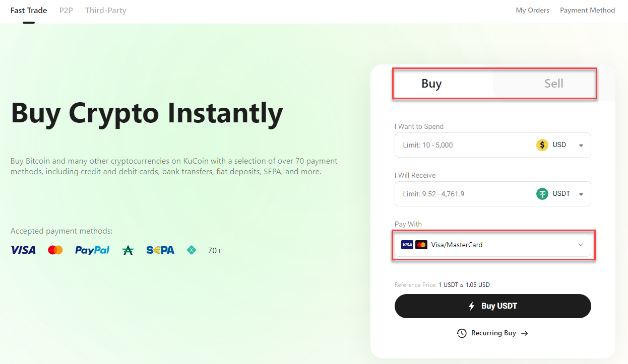Open the P2P tab
Image resolution: width=628 pixels, height=364 pixels.
tap(66, 10)
